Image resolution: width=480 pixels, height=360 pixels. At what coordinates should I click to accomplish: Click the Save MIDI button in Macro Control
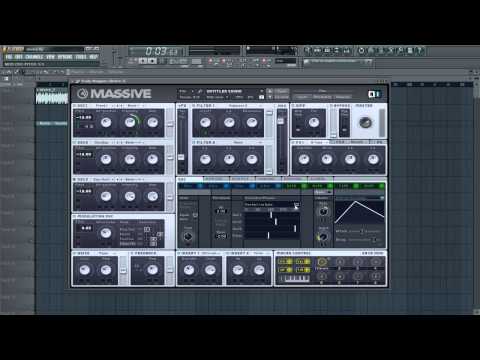pos(373,253)
